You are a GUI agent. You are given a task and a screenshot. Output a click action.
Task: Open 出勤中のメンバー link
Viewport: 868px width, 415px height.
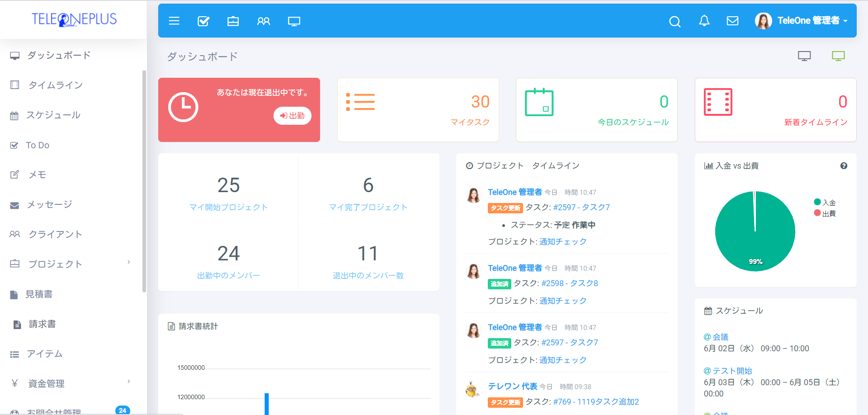[x=228, y=275]
